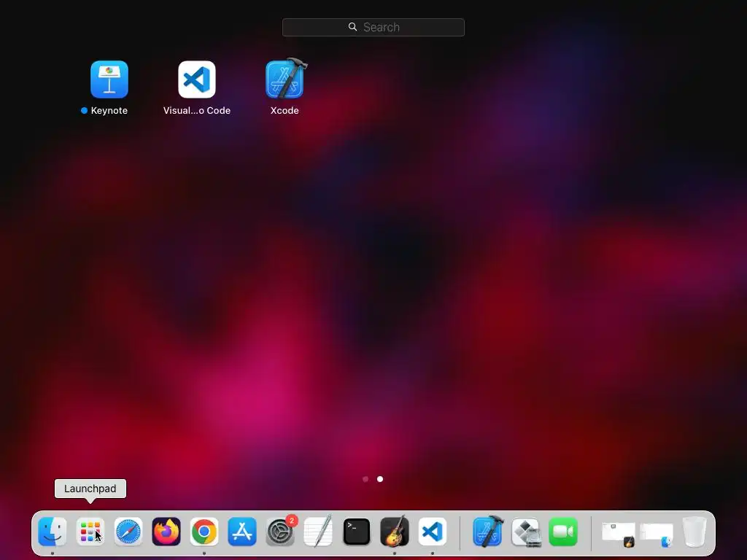Open minimized GarageBand window in Dock
747x560 pixels.
tap(619, 534)
